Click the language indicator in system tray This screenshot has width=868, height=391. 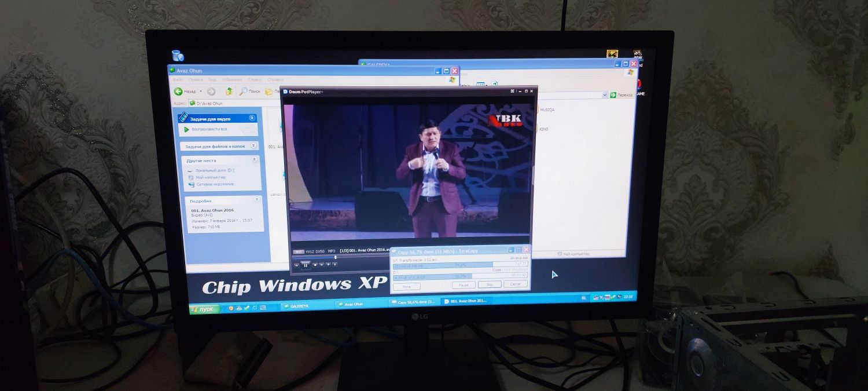[584, 298]
